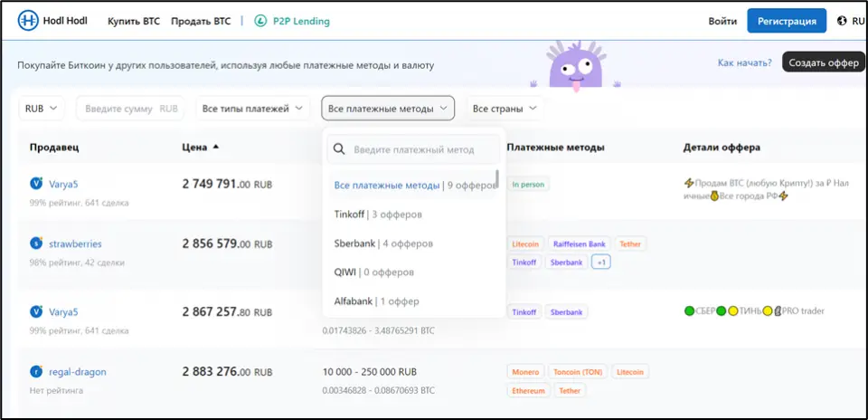Click the regal-dragon seller avatar icon

36,372
